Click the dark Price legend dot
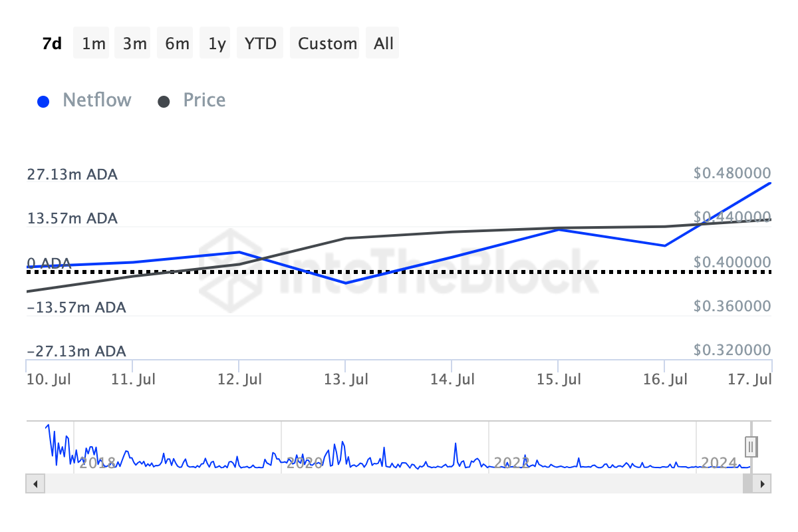 tap(164, 102)
